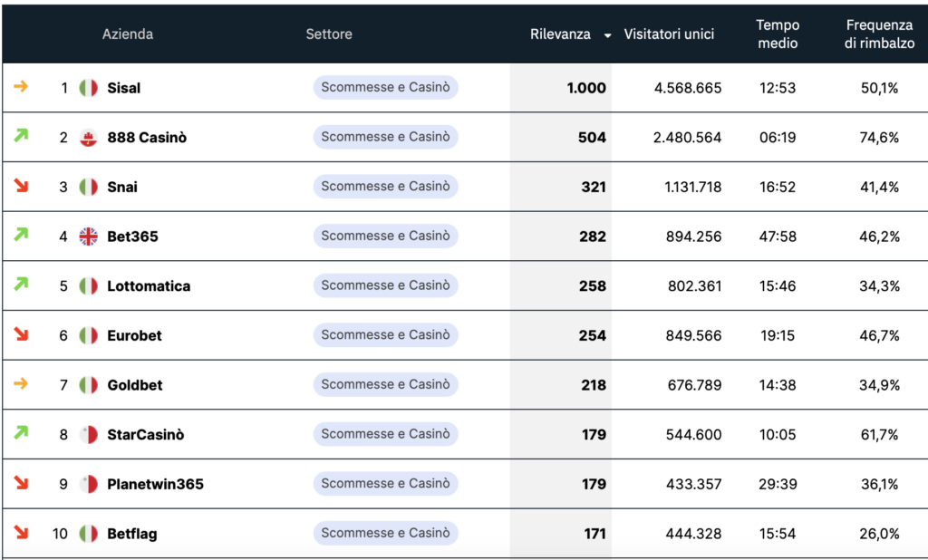Click the green up arrow for Bet365

[x=21, y=235]
